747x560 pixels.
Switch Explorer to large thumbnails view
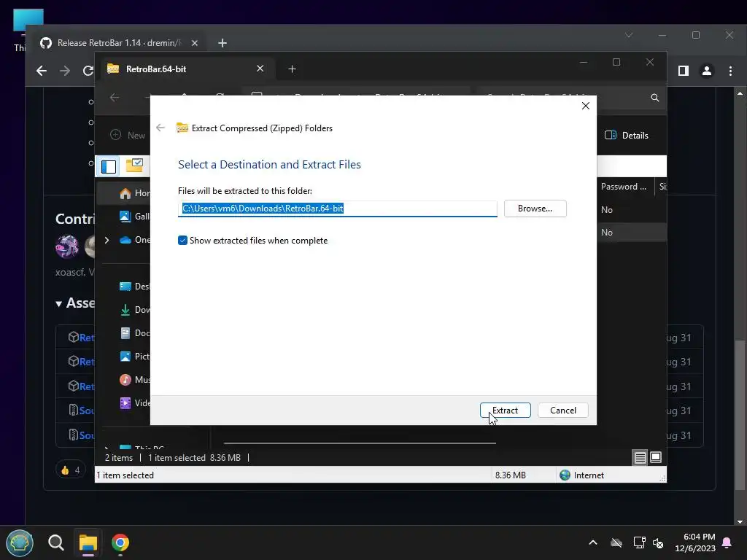point(656,457)
